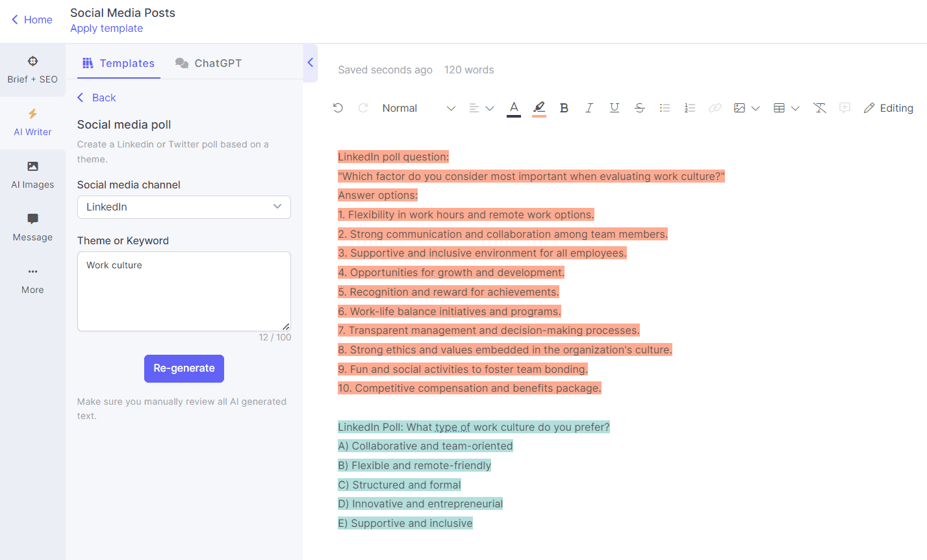Toggle underline formatting
Viewport: 927px width, 560px height.
click(x=615, y=108)
